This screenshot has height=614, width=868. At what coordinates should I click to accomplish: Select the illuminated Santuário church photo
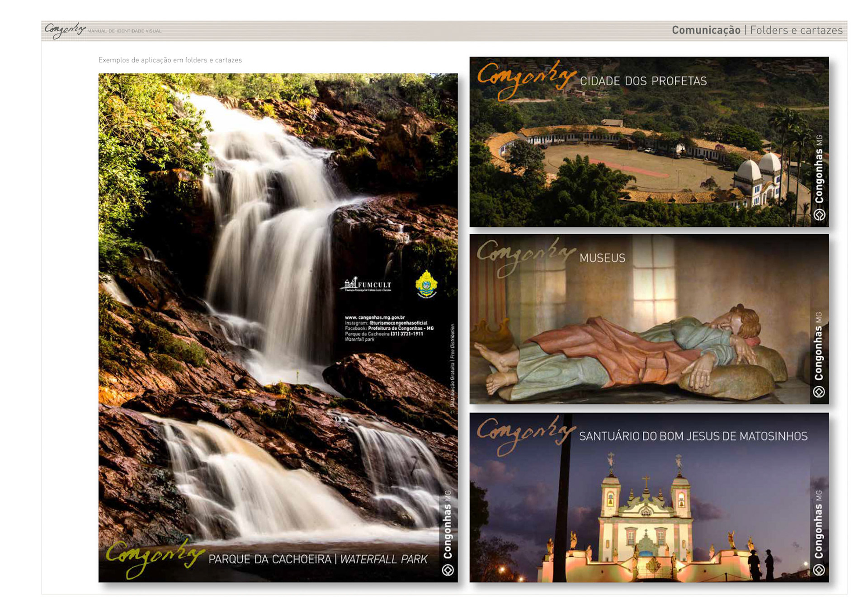pos(649,497)
